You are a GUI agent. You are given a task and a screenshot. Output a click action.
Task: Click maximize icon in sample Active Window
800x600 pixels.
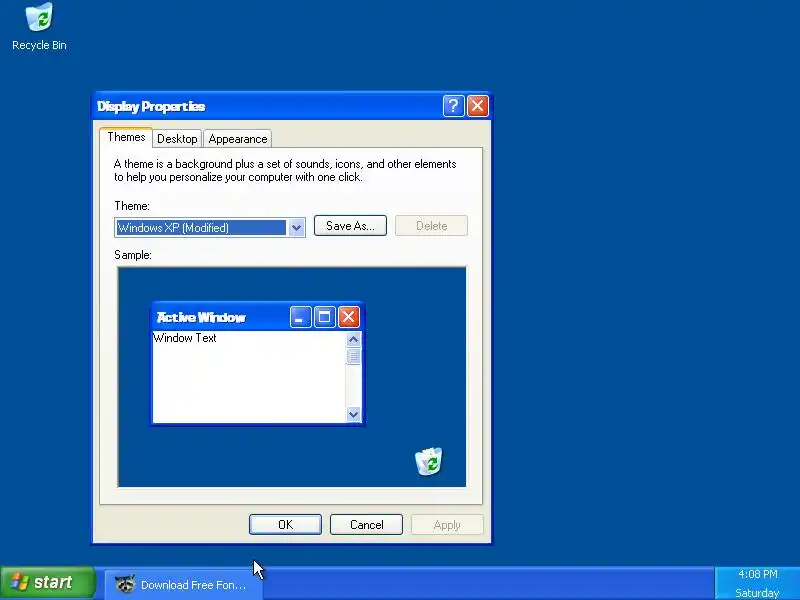click(324, 317)
